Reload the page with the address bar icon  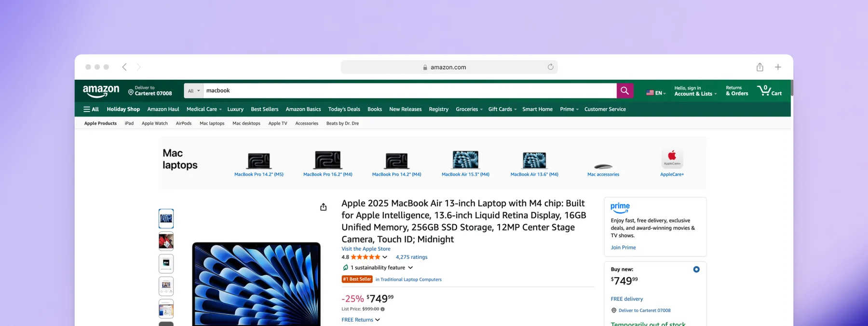click(550, 67)
